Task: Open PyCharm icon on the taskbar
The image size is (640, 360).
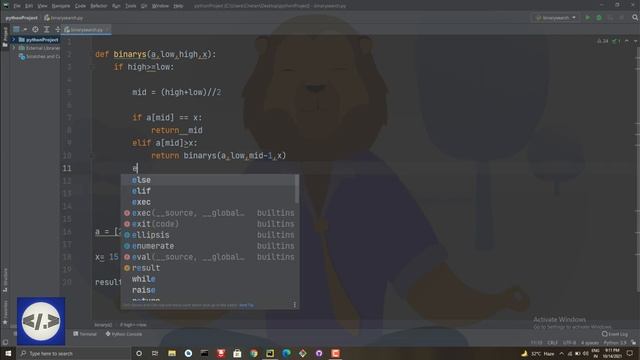Action: click(x=270, y=353)
